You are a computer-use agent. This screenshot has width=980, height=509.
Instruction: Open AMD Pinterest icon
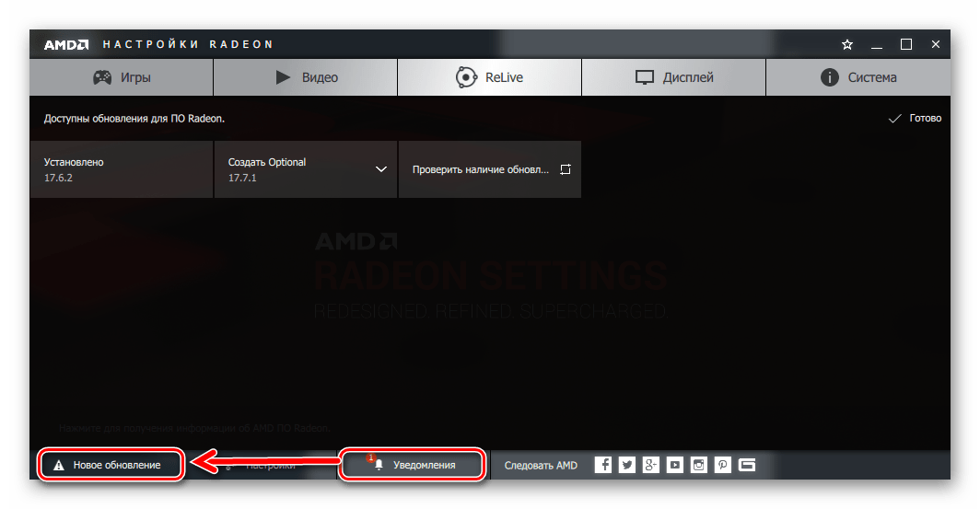[722, 465]
